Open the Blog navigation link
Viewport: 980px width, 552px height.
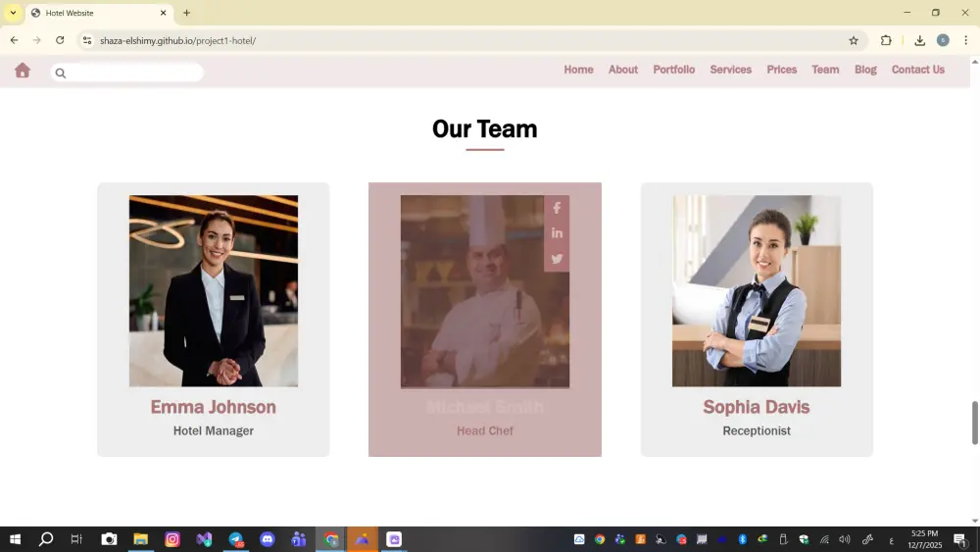point(865,70)
